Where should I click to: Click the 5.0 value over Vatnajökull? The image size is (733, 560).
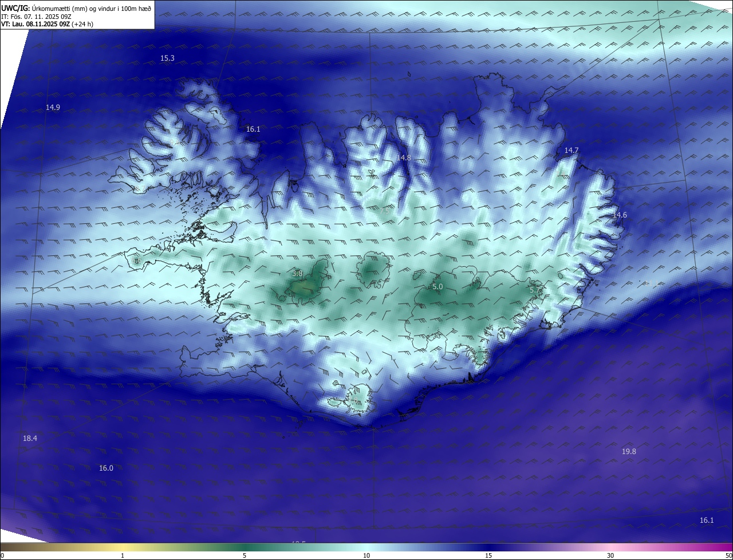tap(438, 286)
